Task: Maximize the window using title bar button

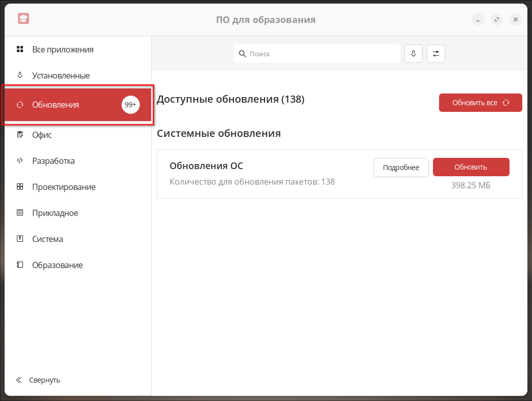Action: click(496, 20)
